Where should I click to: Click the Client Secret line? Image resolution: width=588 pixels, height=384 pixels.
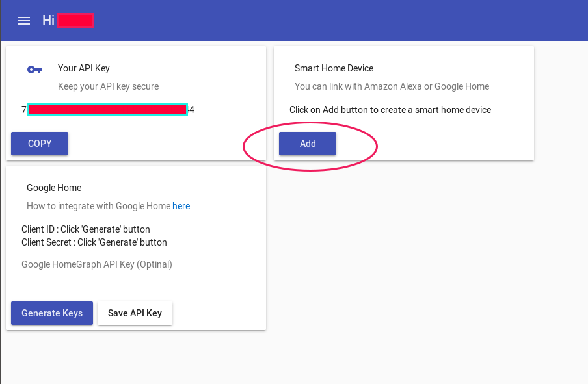coord(94,242)
